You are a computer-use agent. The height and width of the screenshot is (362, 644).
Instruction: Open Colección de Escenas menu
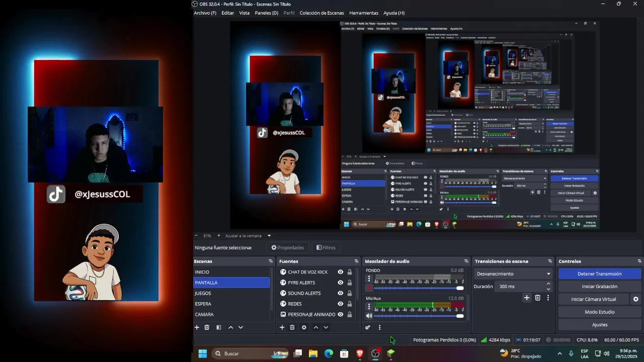[x=321, y=13]
